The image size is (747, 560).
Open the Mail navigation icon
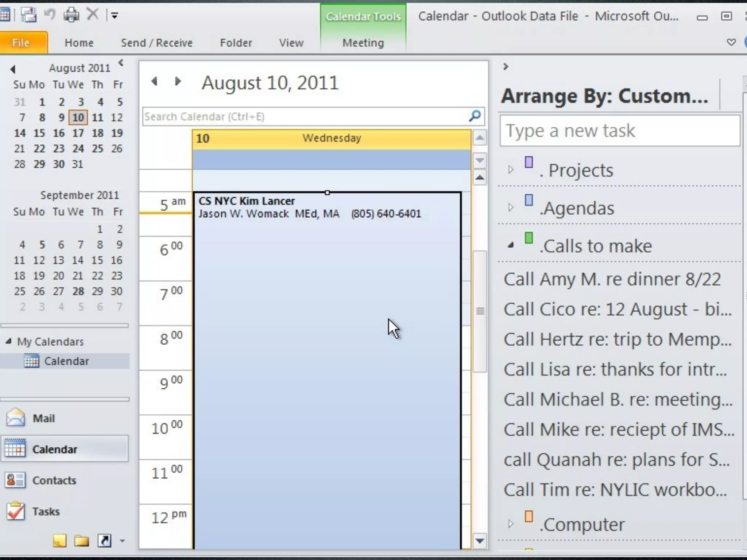16,418
